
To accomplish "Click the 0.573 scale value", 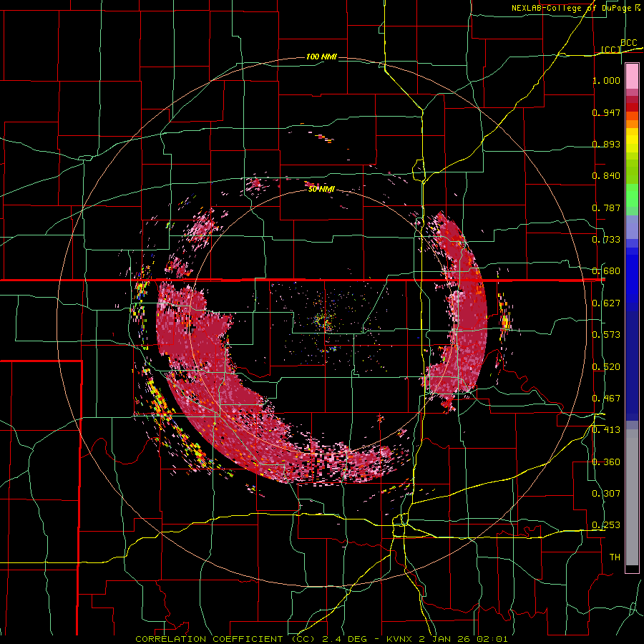I will [606, 335].
